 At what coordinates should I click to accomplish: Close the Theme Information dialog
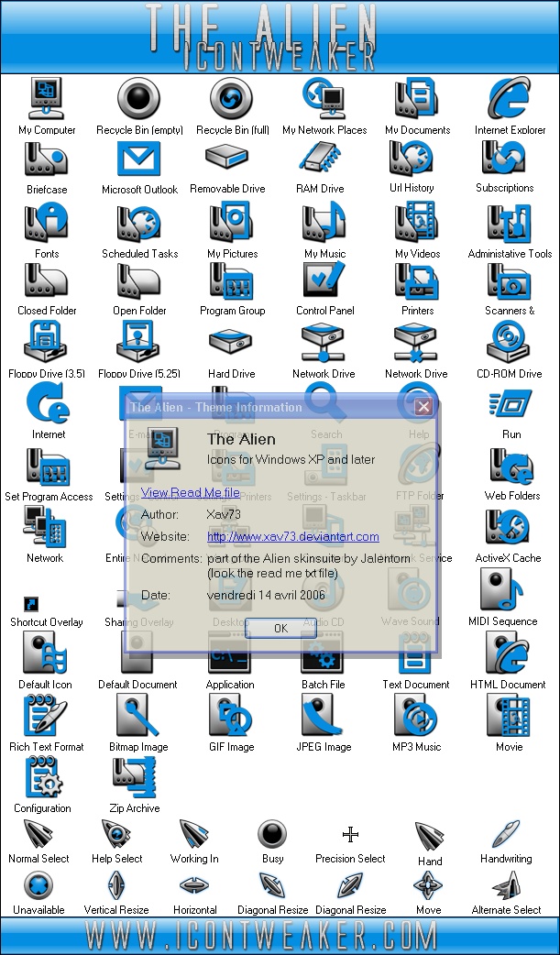pos(423,407)
